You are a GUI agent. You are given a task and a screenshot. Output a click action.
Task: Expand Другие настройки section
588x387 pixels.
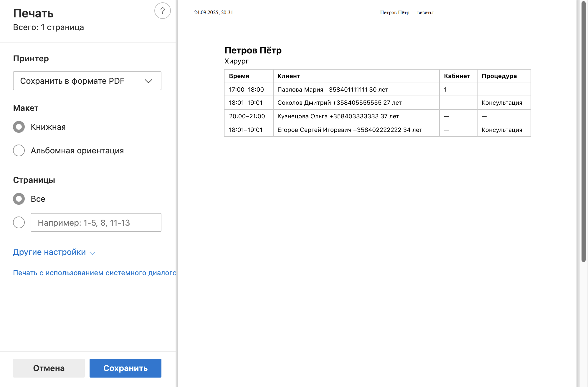point(49,252)
